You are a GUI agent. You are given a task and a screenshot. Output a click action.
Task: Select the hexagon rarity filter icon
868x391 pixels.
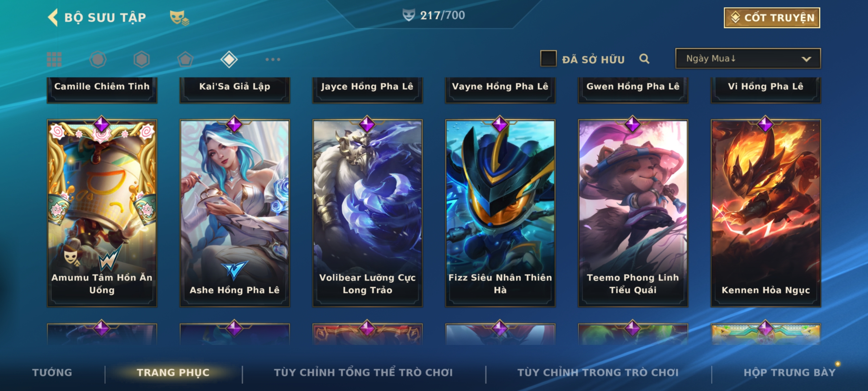click(x=141, y=59)
